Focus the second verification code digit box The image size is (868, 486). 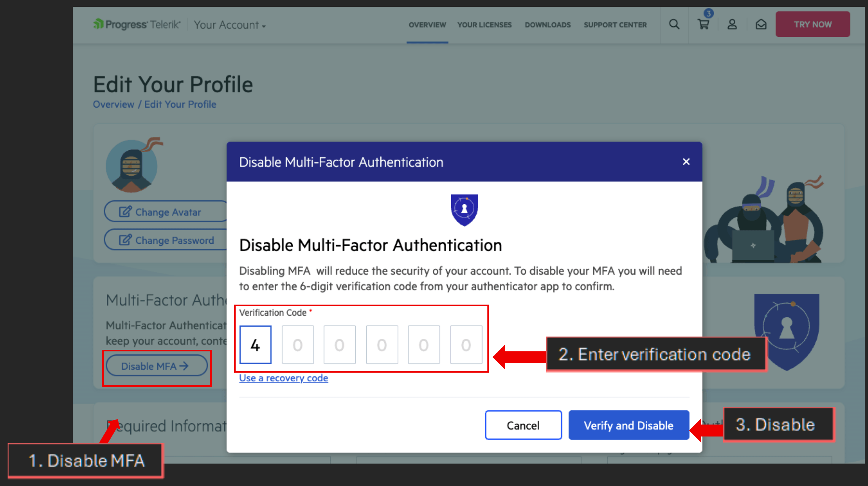[x=298, y=345]
